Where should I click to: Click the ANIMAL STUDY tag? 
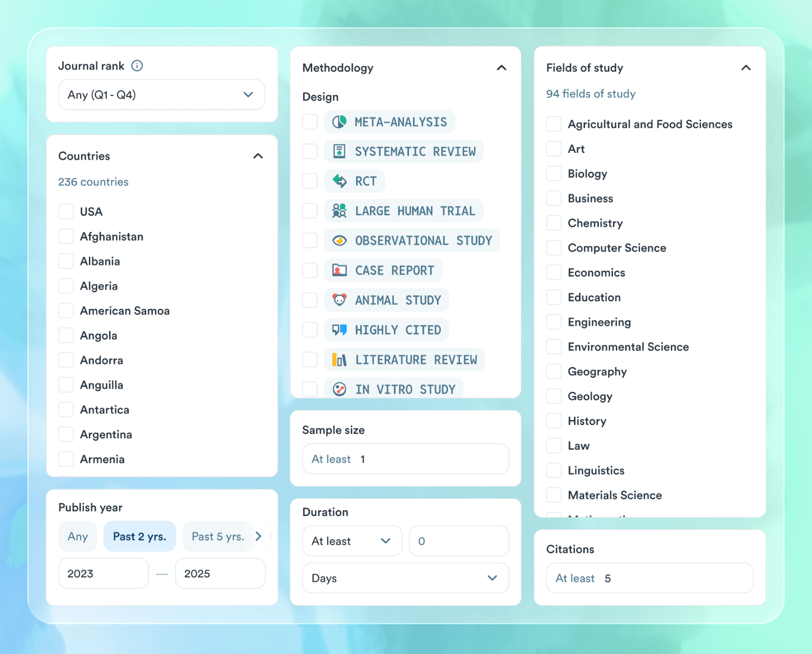coord(386,300)
